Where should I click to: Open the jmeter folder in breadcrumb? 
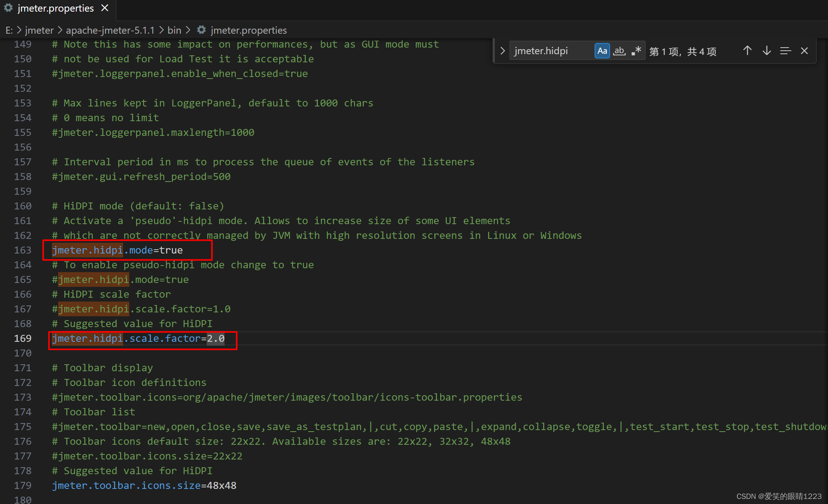[39, 30]
